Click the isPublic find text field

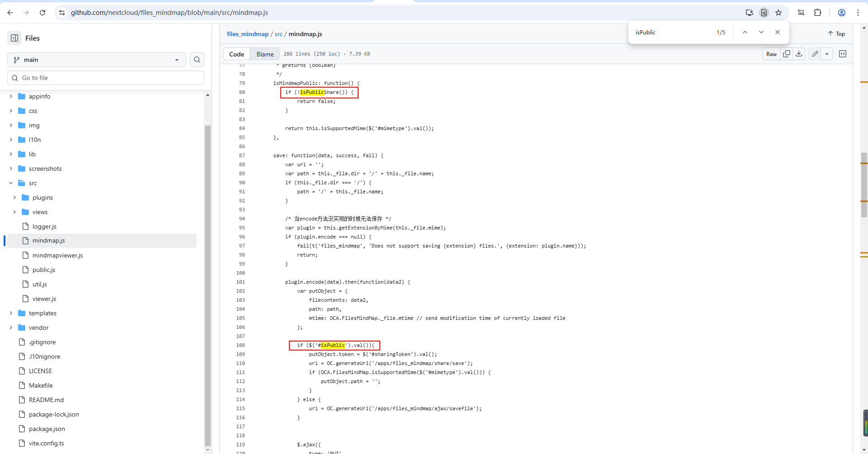(x=671, y=32)
